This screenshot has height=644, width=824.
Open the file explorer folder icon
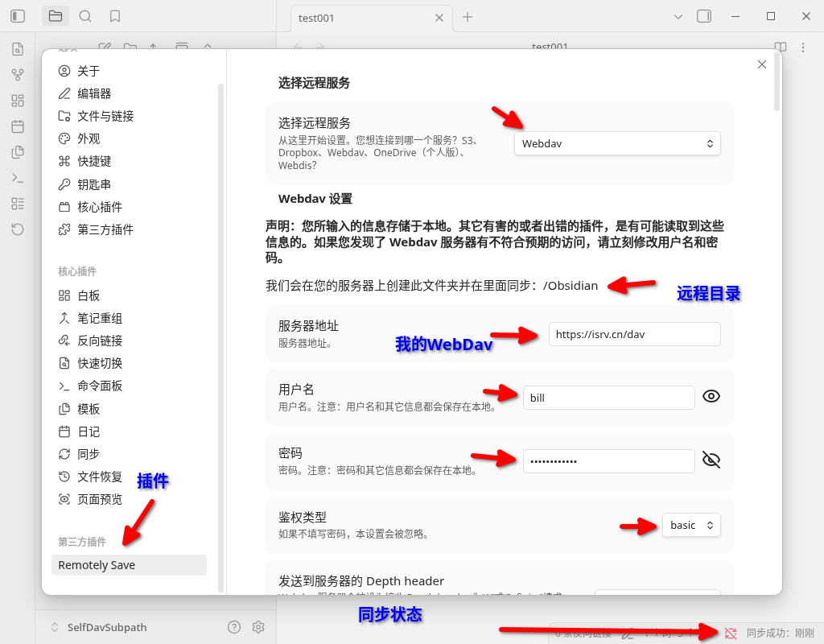pos(56,16)
